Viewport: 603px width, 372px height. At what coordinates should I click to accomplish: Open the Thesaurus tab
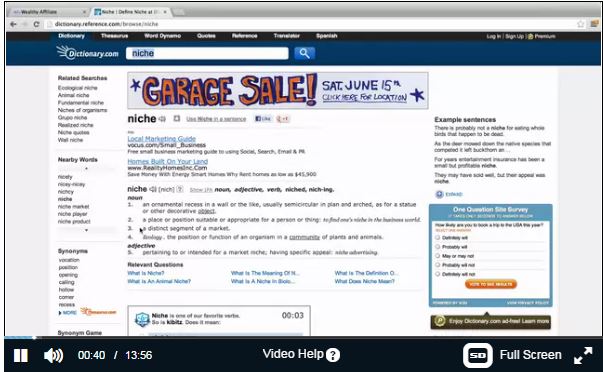click(x=114, y=36)
